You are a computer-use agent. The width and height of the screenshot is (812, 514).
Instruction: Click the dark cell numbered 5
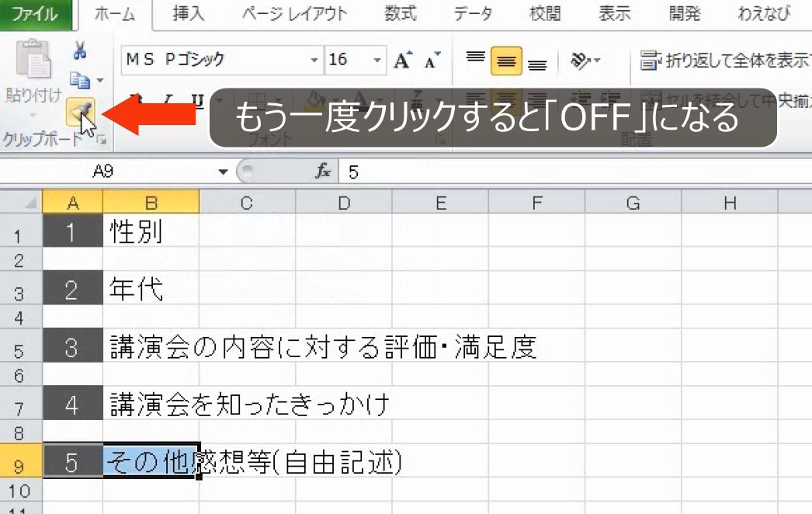tap(72, 460)
